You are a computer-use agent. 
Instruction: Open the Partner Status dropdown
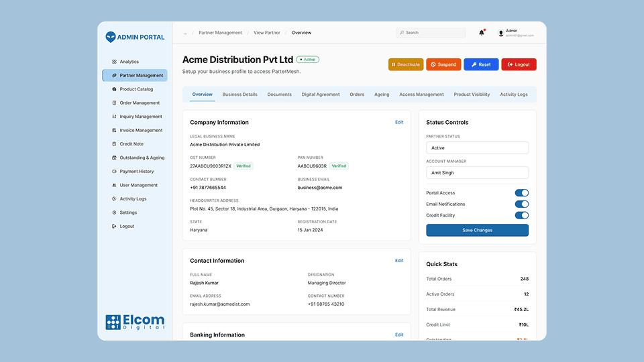click(477, 147)
